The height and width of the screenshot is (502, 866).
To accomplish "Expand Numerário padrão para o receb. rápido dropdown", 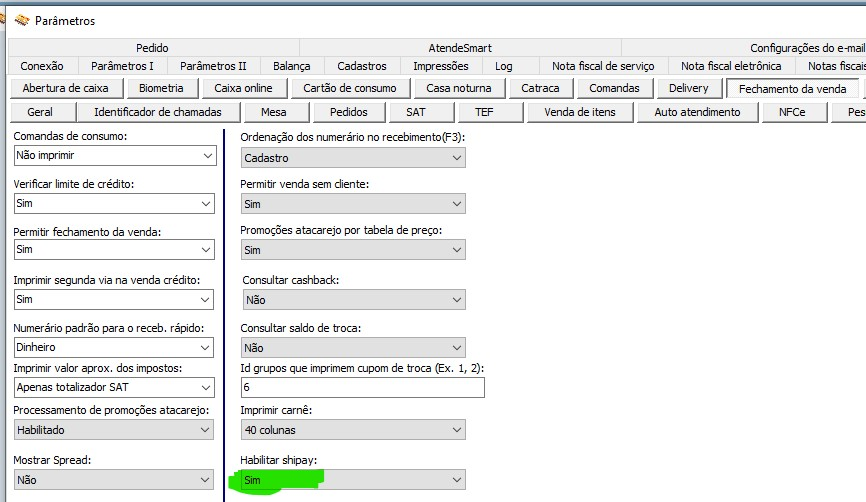I will [x=113, y=347].
